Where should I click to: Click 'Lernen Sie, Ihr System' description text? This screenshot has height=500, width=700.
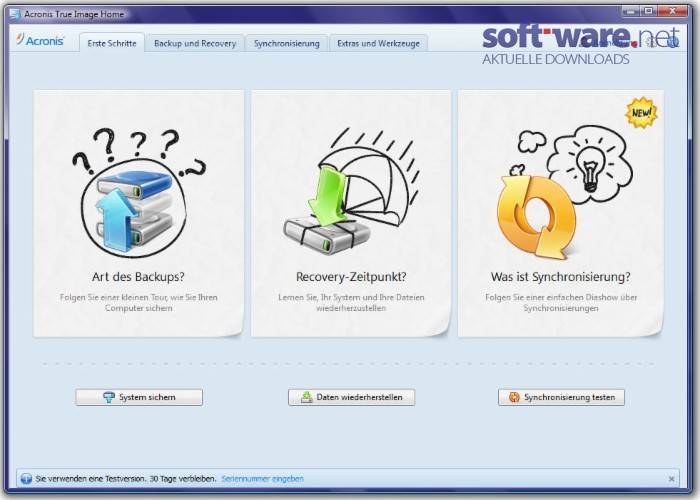(x=351, y=303)
